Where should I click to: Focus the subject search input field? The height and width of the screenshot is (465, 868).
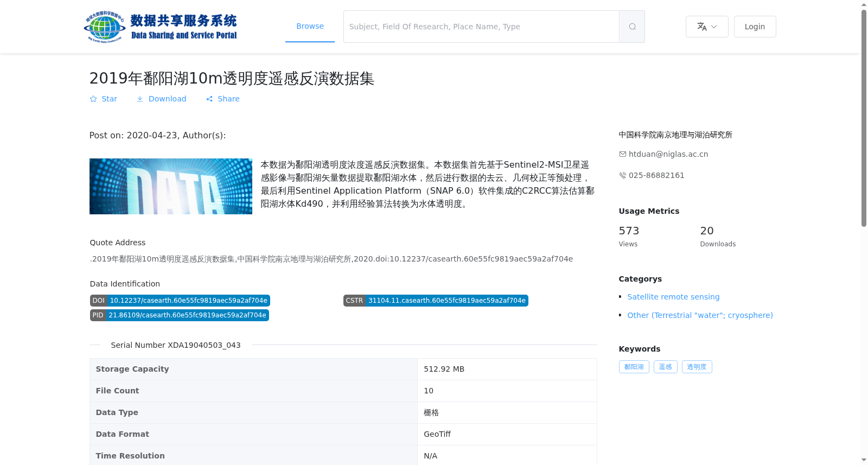coord(481,27)
